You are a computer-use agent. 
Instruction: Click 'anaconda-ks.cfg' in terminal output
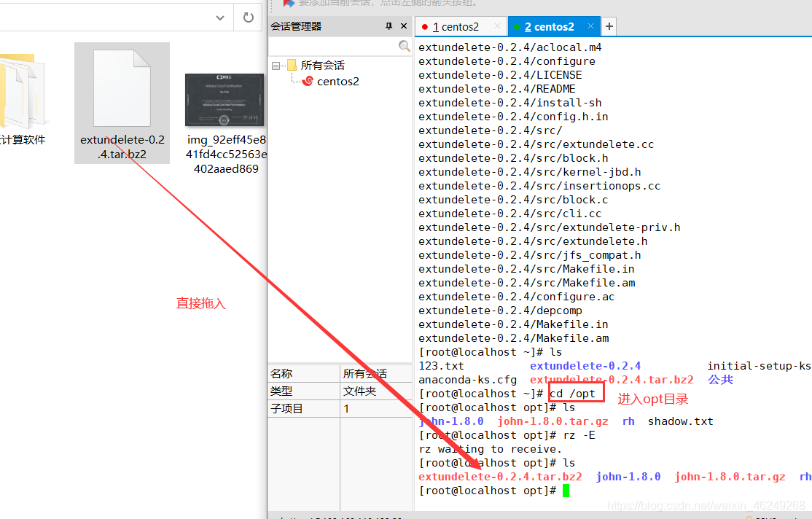pyautogui.click(x=468, y=380)
